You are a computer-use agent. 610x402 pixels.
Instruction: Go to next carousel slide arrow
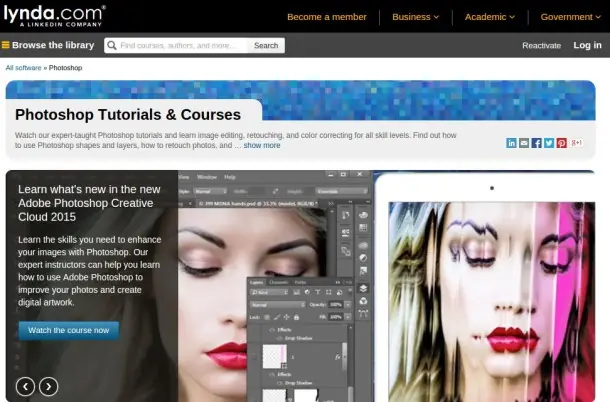click(49, 386)
